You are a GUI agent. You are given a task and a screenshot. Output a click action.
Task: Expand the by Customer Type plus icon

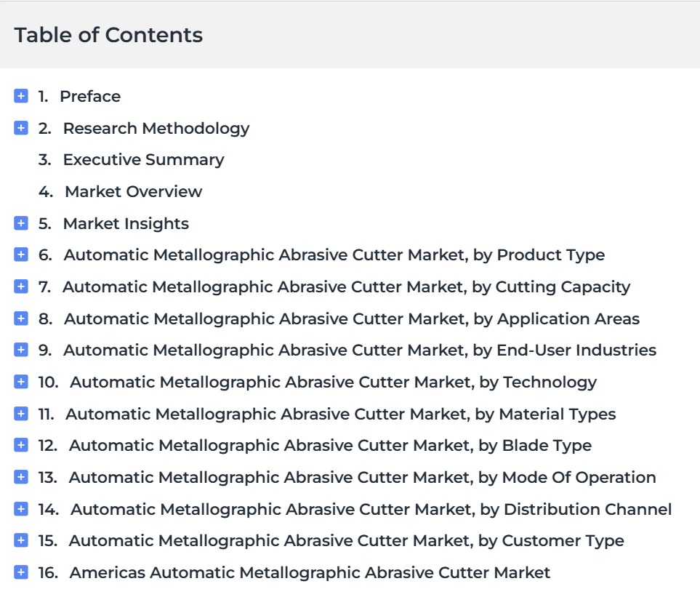21,540
